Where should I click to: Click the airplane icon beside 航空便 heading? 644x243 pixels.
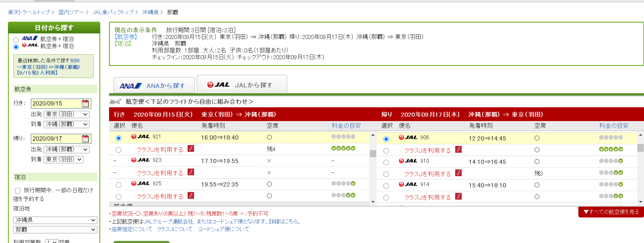point(115,102)
